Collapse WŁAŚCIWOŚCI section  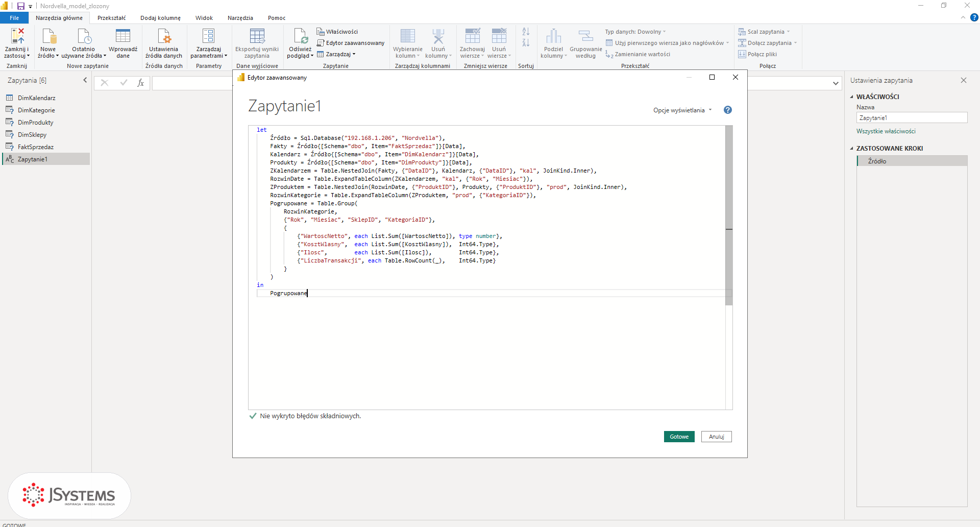pyautogui.click(x=851, y=97)
